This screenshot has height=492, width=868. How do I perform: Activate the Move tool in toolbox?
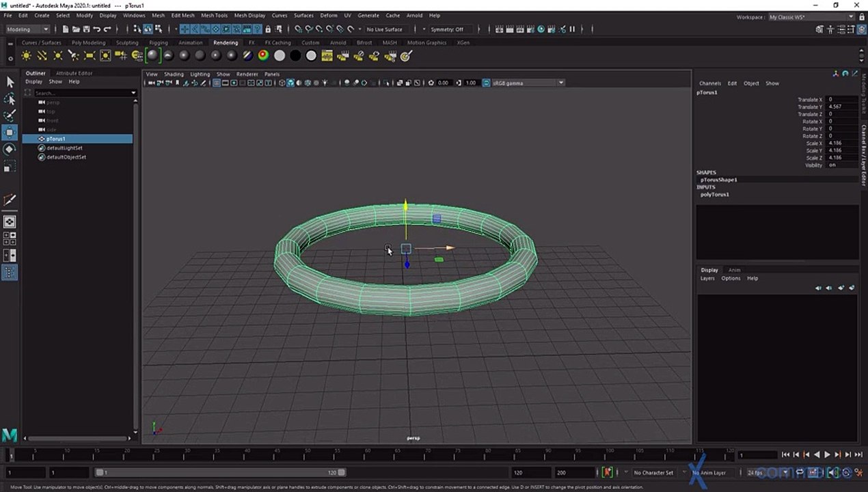[x=10, y=132]
